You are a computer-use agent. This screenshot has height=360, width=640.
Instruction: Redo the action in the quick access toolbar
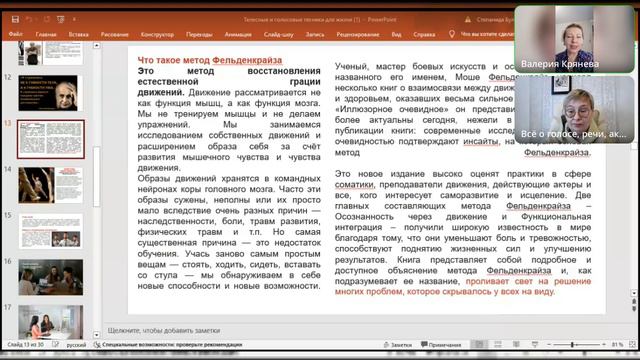pyautogui.click(x=47, y=19)
